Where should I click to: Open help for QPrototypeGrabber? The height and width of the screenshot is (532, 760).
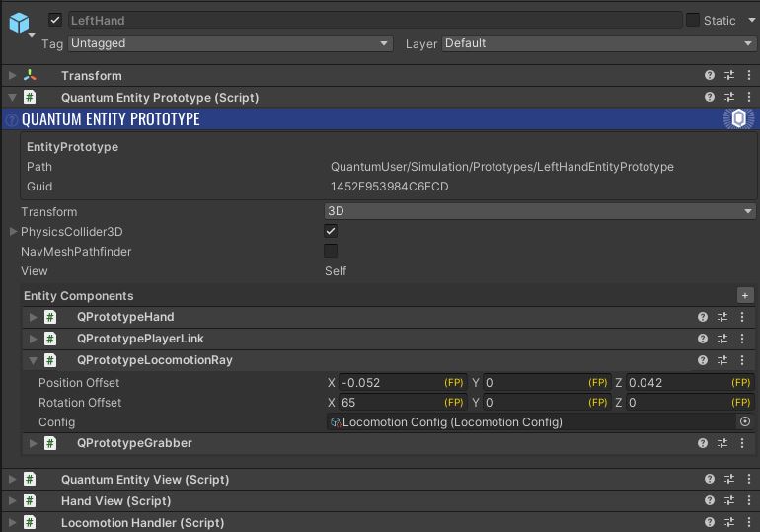[703, 443]
